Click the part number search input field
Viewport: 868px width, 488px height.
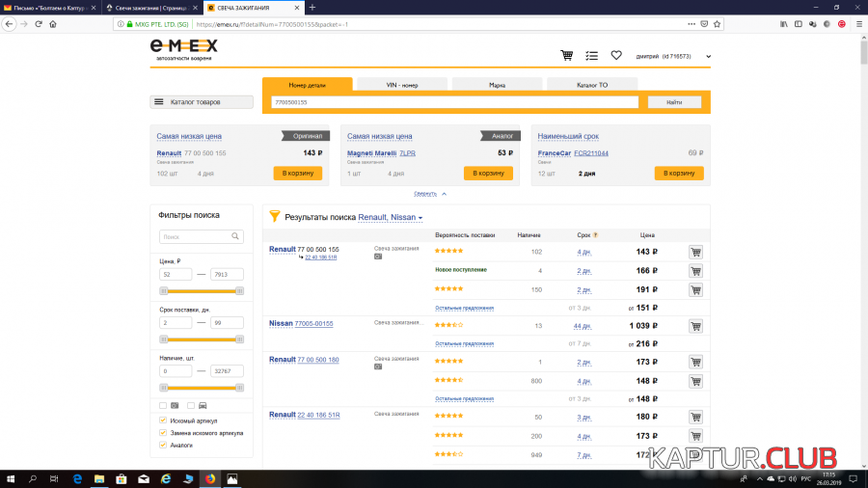454,102
